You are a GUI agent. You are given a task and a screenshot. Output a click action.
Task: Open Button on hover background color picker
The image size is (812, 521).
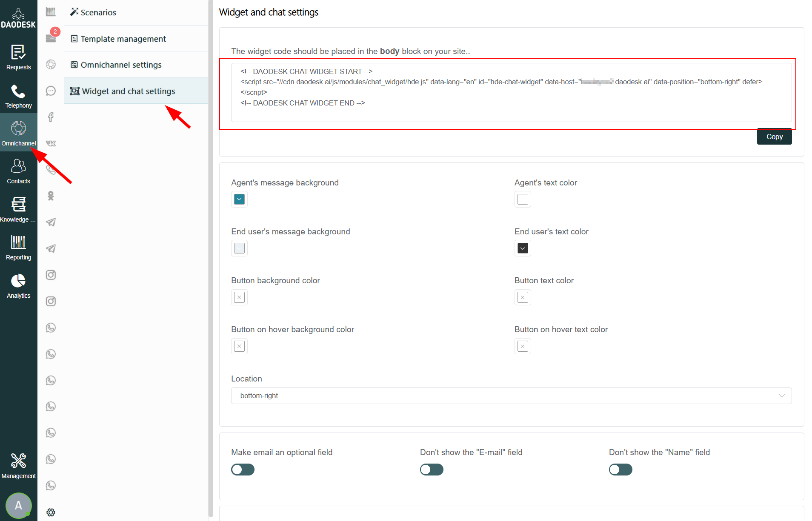pos(239,346)
